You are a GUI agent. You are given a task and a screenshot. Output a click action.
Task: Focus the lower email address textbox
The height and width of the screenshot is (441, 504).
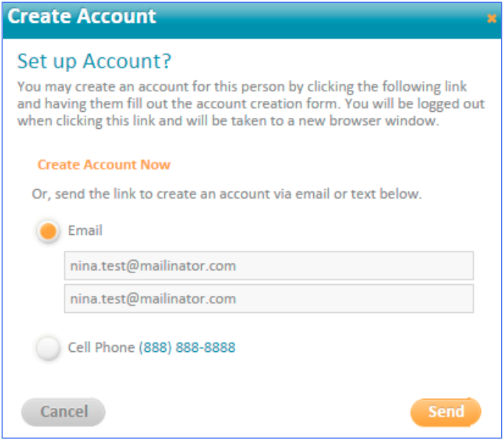(269, 299)
